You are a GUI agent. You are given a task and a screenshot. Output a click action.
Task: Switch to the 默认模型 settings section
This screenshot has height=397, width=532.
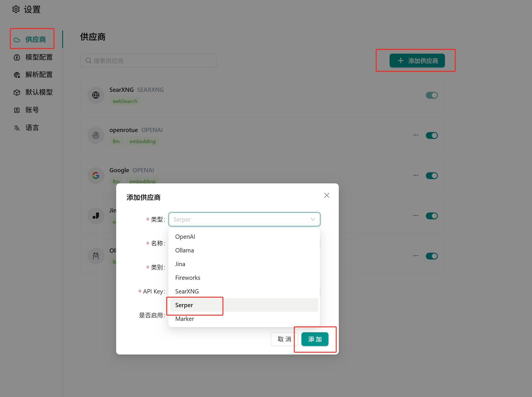click(39, 92)
